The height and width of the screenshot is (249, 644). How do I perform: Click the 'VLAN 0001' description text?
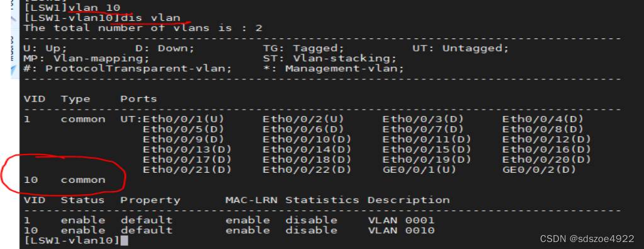pyautogui.click(x=401, y=220)
